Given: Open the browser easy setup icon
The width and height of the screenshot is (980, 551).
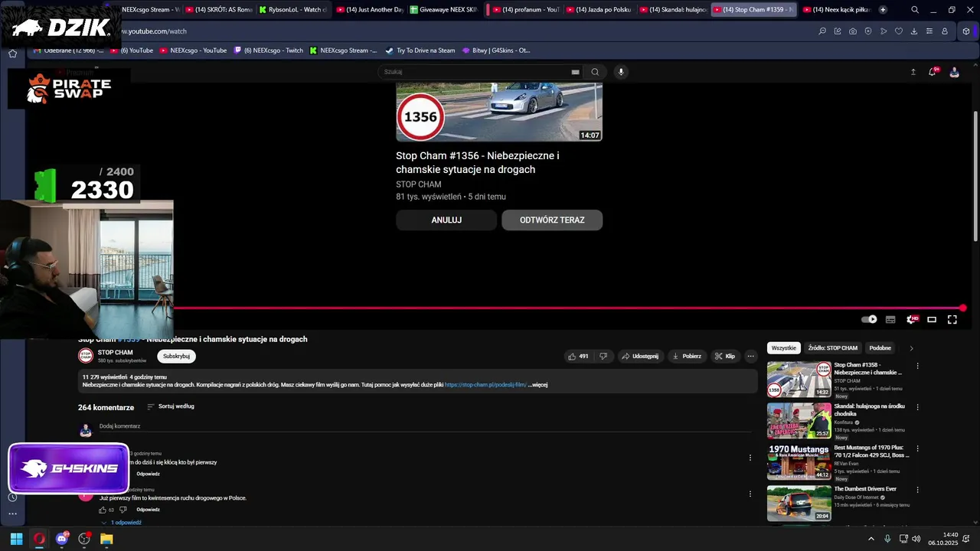Looking at the screenshot, I should (929, 31).
